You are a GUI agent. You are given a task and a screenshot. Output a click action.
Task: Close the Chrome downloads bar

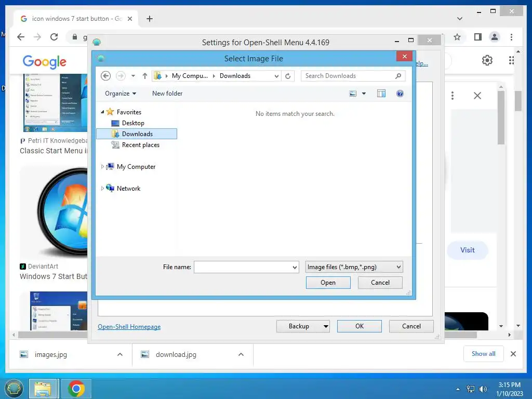point(513,354)
